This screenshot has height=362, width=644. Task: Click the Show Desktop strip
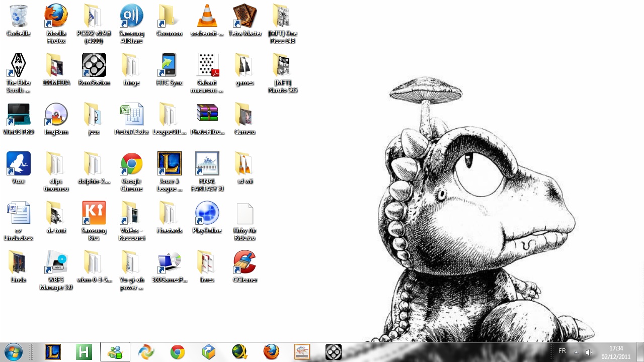(x=640, y=352)
